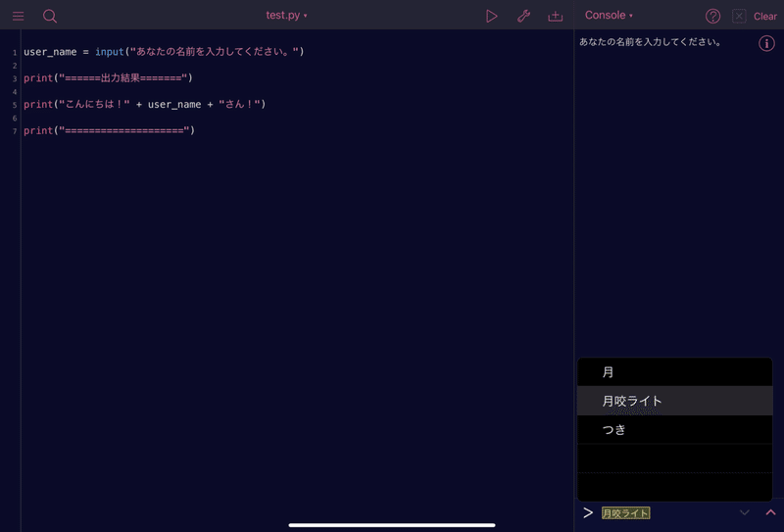The width and height of the screenshot is (784, 532).
Task: Click line 7 print equals-signs statement
Action: tap(109, 130)
